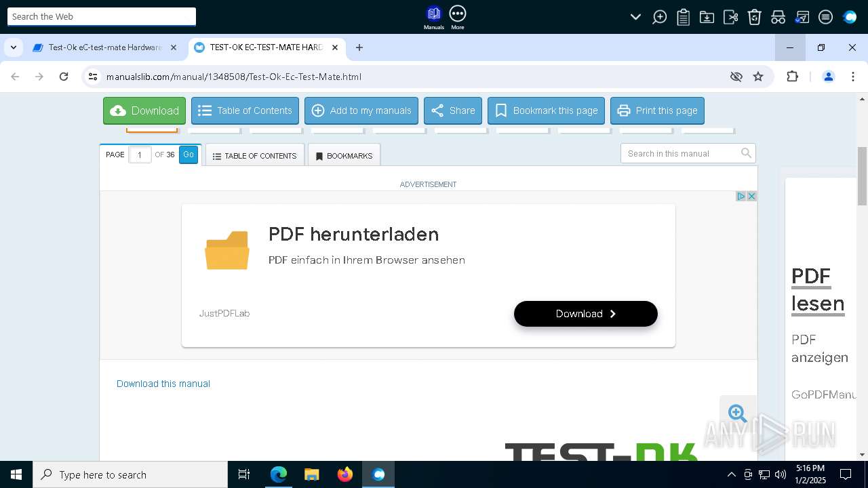Screen dimensions: 868x488
Task: Click the trash cleaner icon in the top bar
Action: tap(754, 17)
